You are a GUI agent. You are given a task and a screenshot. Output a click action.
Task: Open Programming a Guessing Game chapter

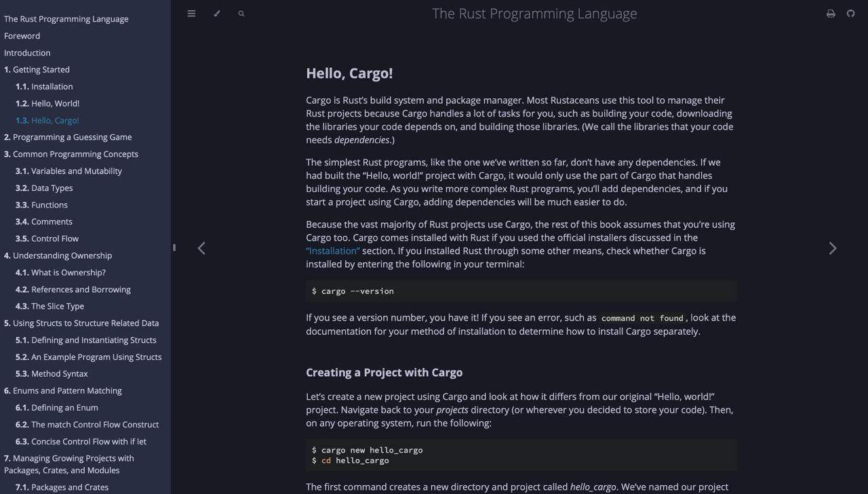pos(68,137)
